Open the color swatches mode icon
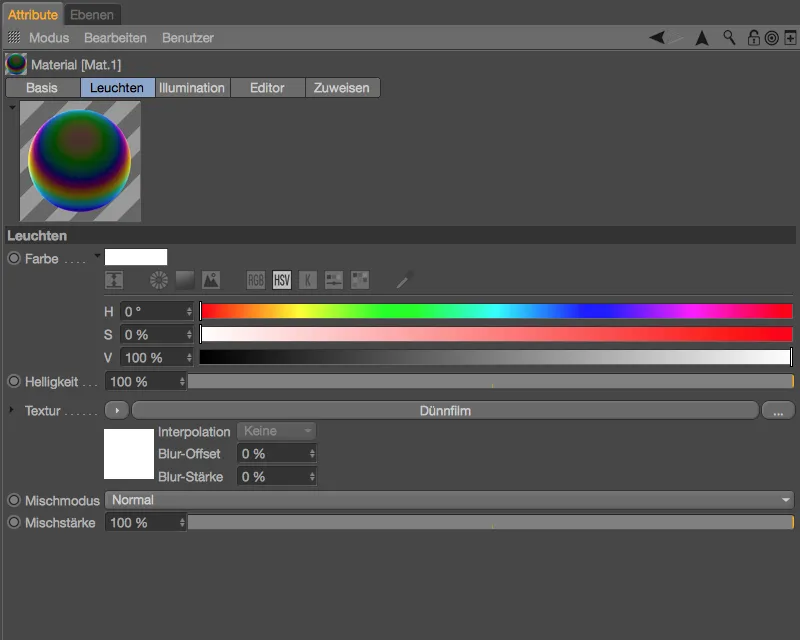 pos(360,280)
